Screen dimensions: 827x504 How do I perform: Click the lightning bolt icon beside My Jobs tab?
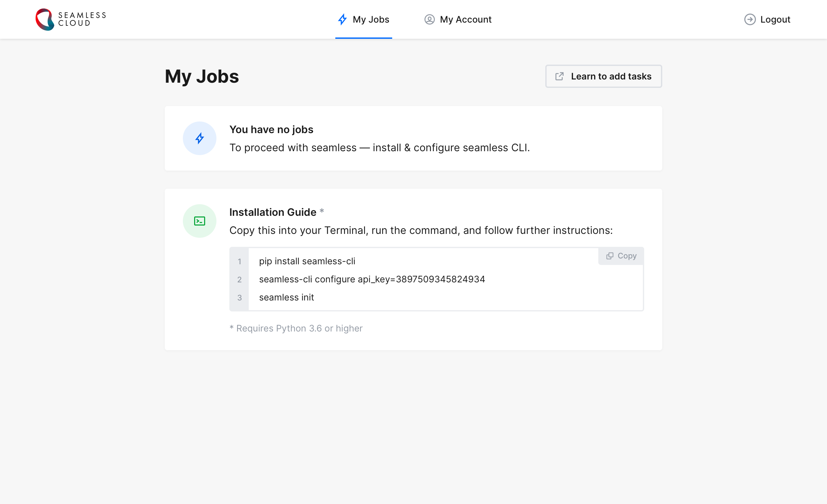pos(342,19)
